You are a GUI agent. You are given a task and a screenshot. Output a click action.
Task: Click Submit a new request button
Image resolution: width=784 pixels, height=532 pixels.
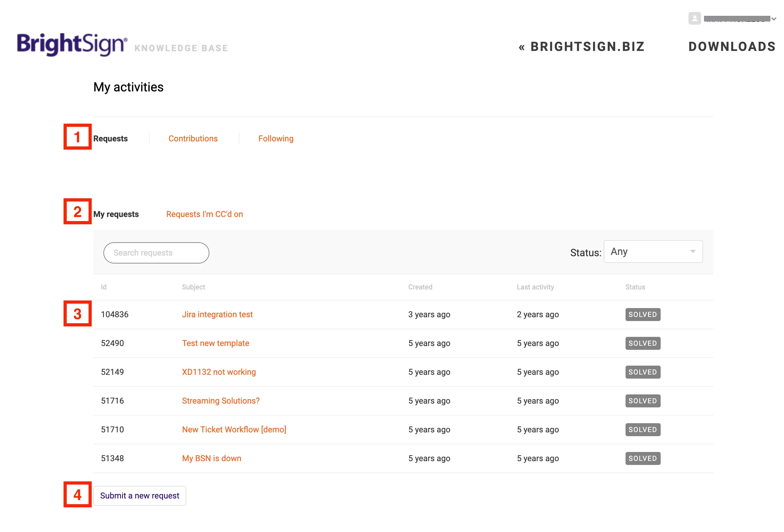point(140,496)
